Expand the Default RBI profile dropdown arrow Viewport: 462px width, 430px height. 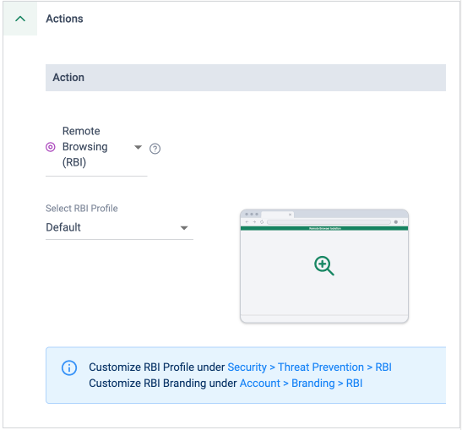[184, 228]
